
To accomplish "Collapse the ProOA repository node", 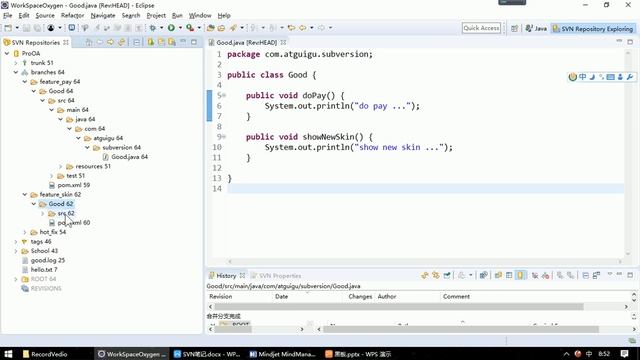I will [x=7, y=53].
